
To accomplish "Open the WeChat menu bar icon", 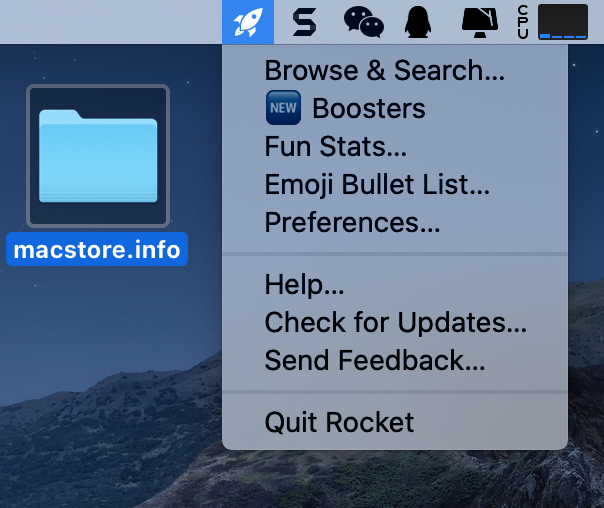I will [364, 22].
